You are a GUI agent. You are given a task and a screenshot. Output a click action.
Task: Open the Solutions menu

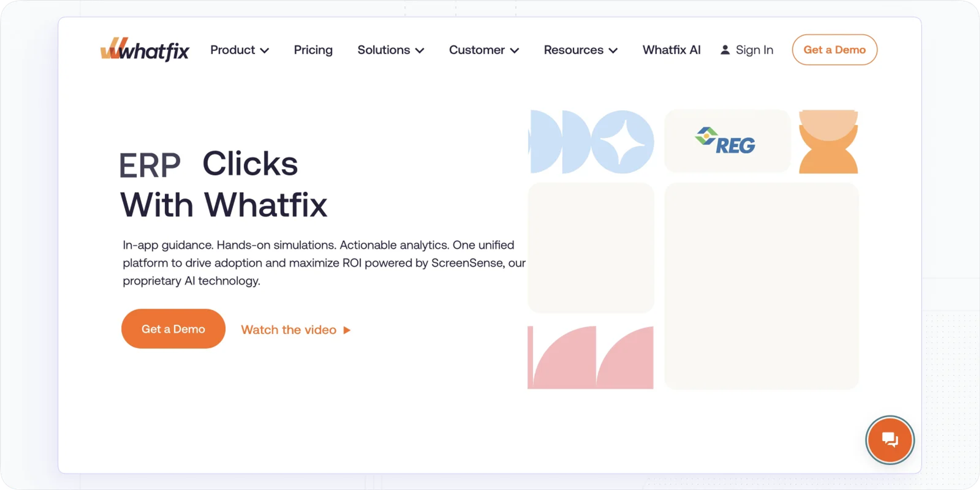391,50
